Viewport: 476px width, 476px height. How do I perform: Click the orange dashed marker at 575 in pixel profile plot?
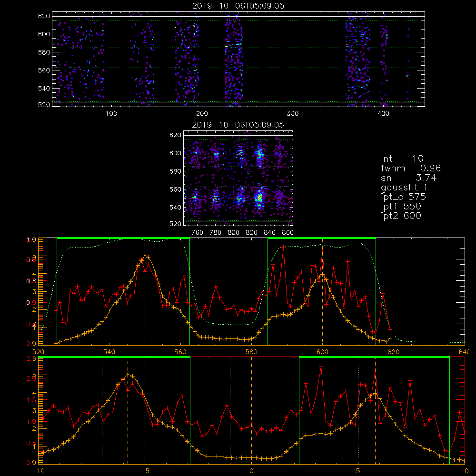(x=234, y=291)
